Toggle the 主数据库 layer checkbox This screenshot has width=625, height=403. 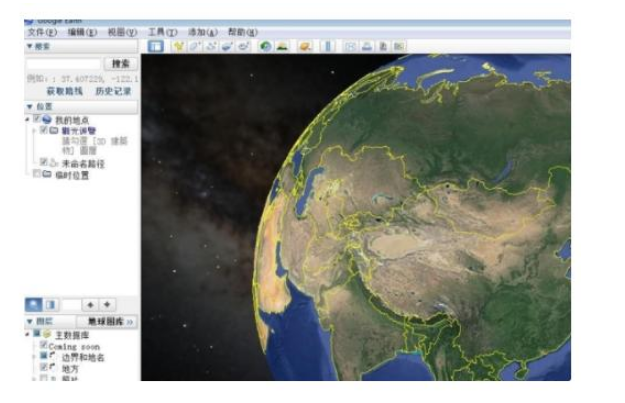click(x=37, y=333)
